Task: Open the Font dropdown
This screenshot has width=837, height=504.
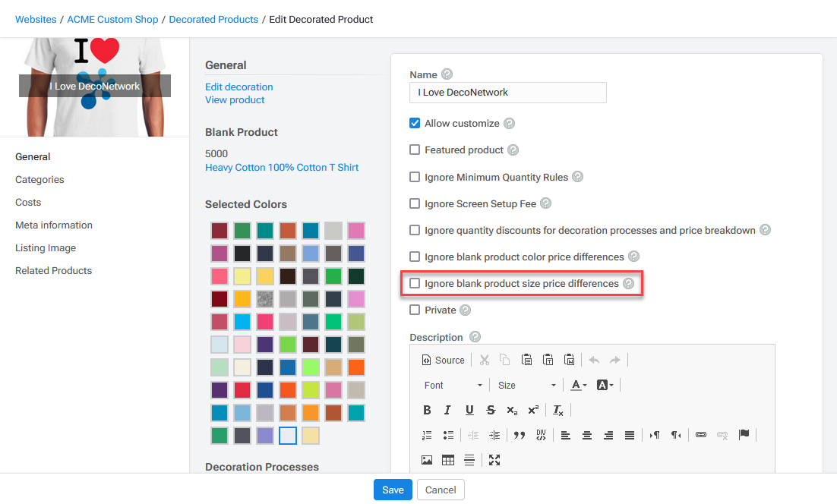Action: tap(453, 385)
